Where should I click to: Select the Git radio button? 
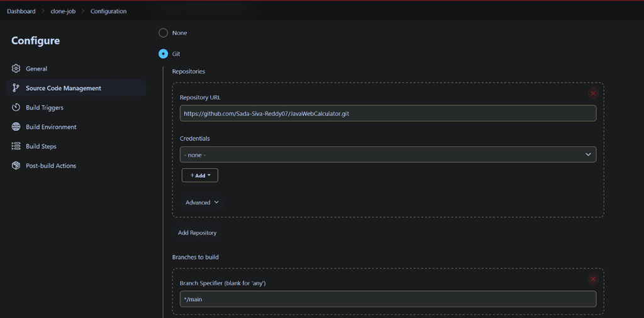(x=163, y=54)
